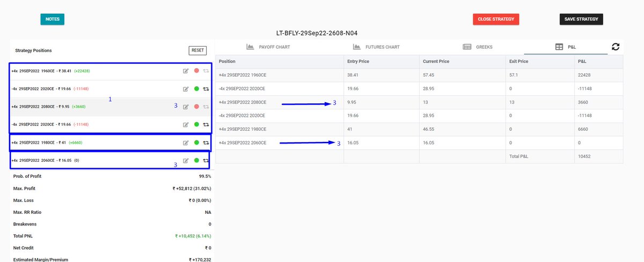Switch to the Payoff Chart tab
644x262 pixels.
pyautogui.click(x=268, y=47)
